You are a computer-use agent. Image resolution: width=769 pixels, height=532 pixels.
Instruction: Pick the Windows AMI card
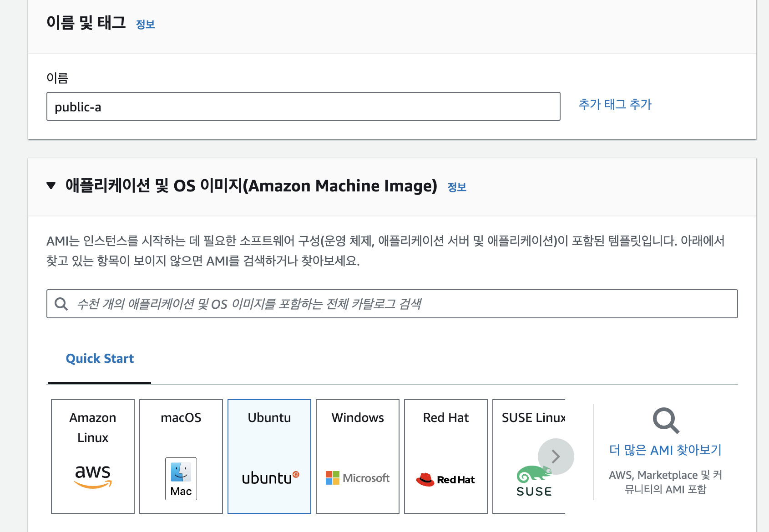(358, 457)
